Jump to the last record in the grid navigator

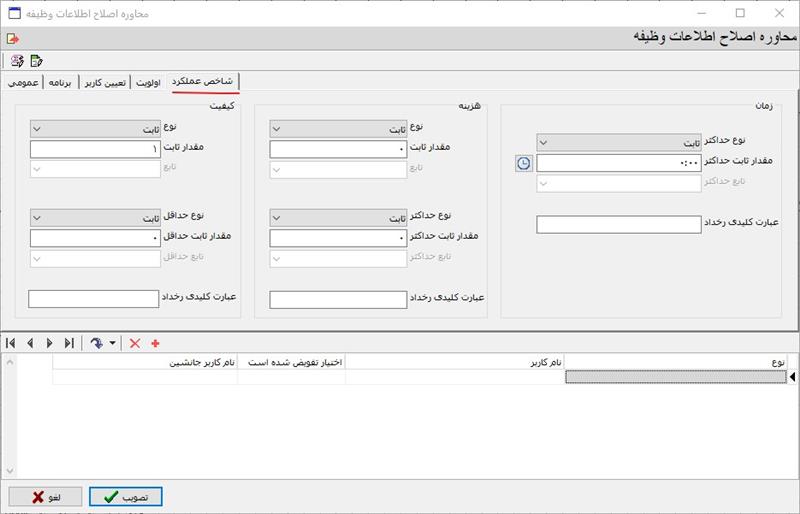point(68,343)
